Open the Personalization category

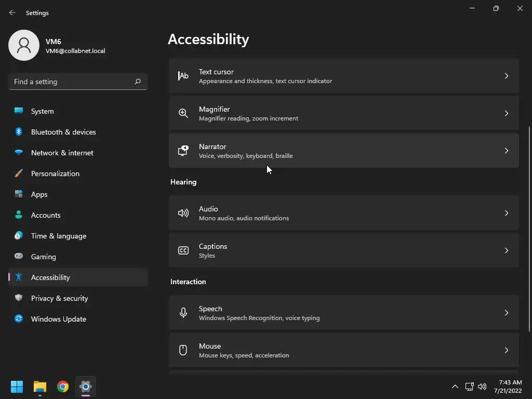click(55, 174)
